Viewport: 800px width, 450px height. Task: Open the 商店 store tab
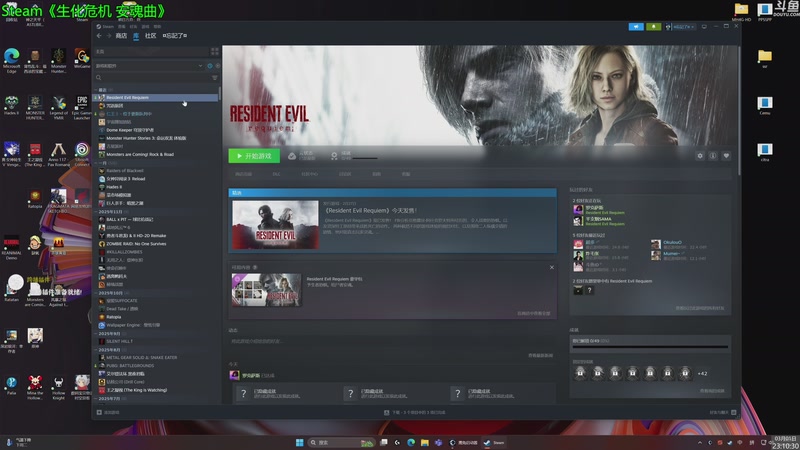click(121, 36)
